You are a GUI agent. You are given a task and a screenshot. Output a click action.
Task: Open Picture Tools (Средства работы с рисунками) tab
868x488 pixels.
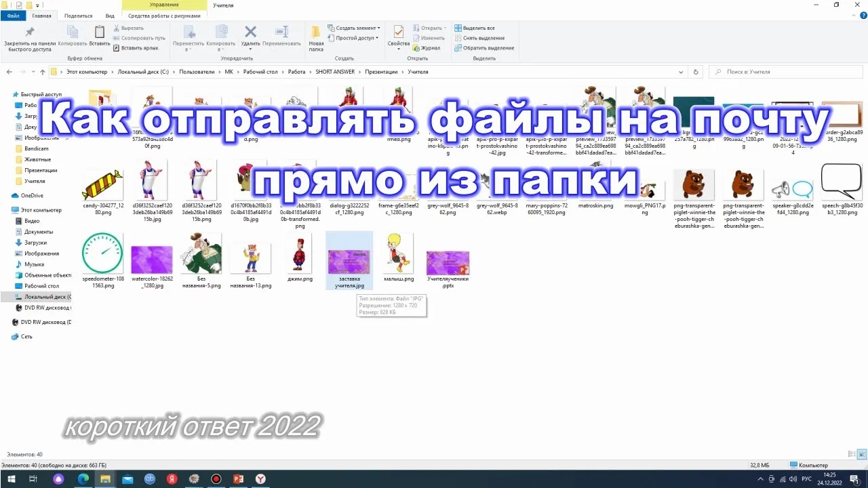tap(164, 15)
